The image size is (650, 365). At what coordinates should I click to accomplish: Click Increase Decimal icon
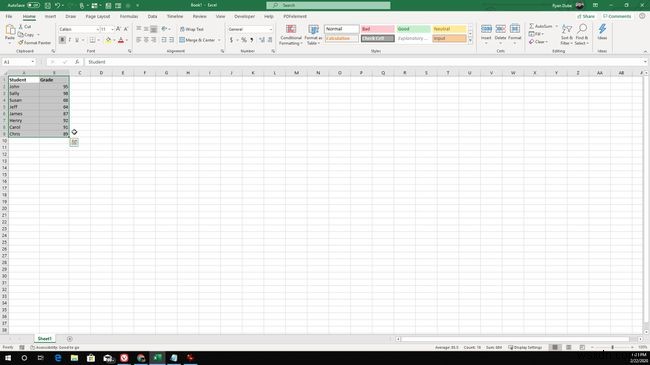click(x=262, y=40)
